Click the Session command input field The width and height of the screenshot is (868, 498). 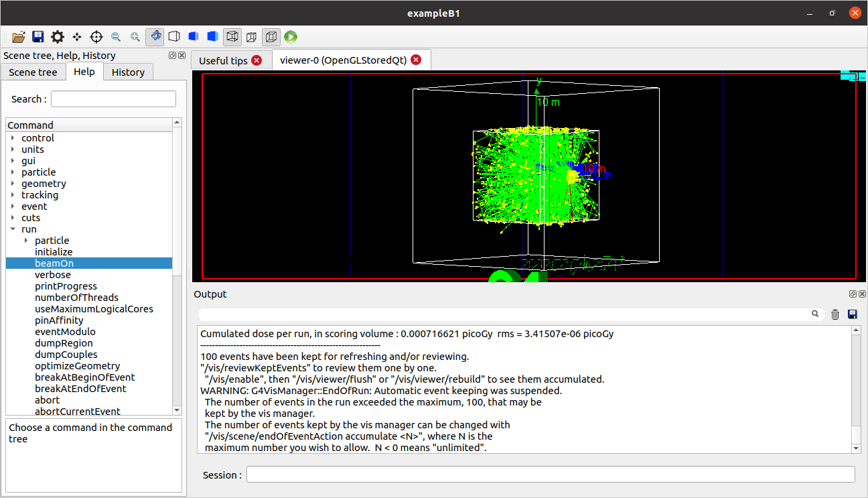coord(550,475)
